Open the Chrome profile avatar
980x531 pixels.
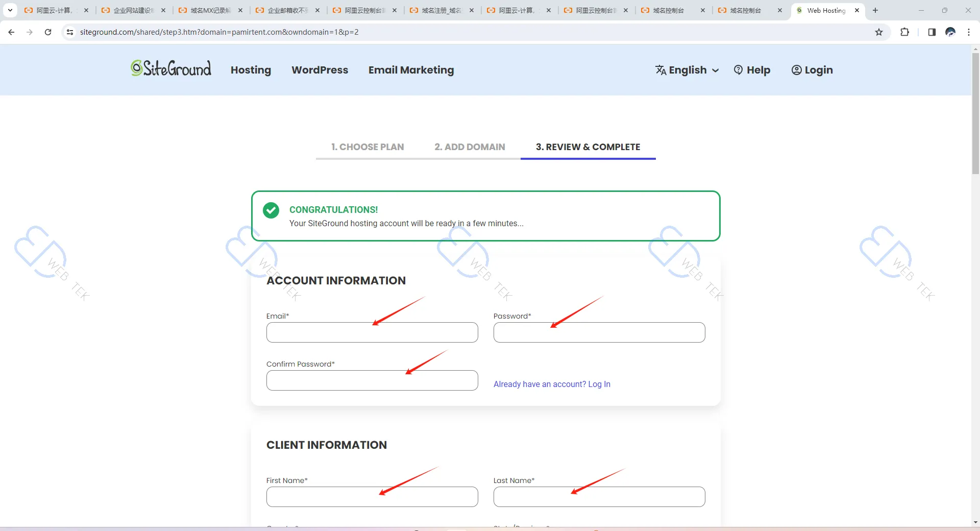(x=950, y=32)
